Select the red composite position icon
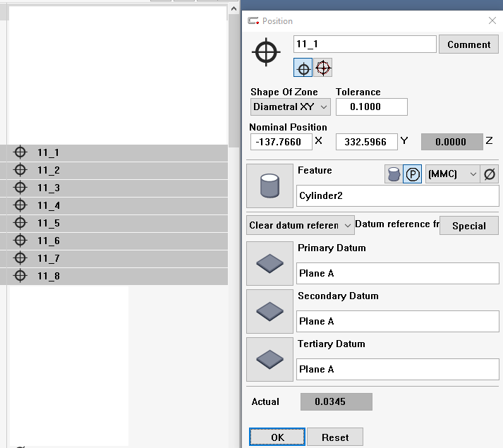Image resolution: width=503 pixels, height=448 pixels. [323, 68]
